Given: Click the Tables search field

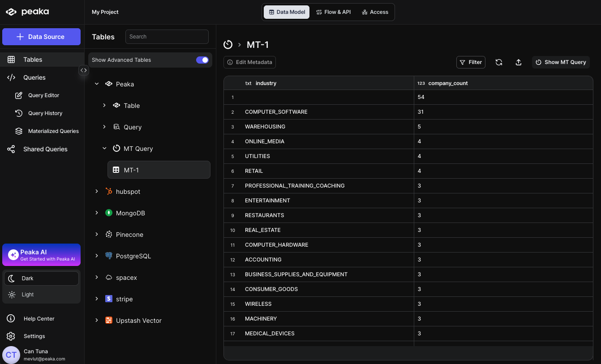Looking at the screenshot, I should tap(167, 37).
